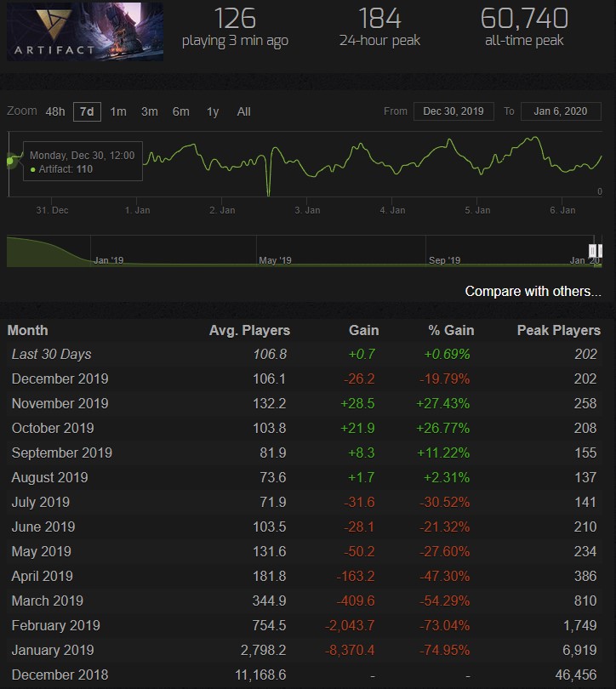The image size is (616, 689).
Task: Select the Last 30 Days row label
Action: tap(51, 354)
